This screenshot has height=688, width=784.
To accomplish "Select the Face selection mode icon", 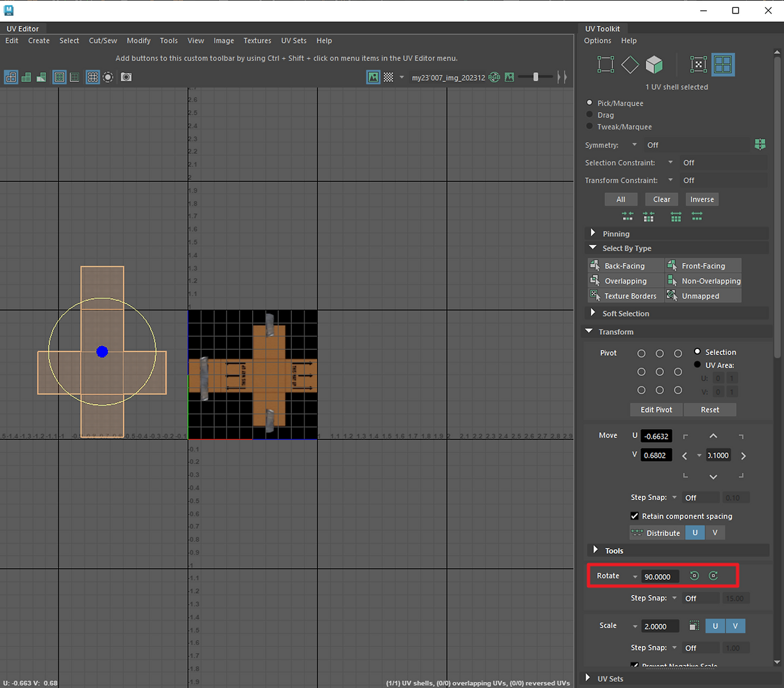I will click(x=655, y=64).
